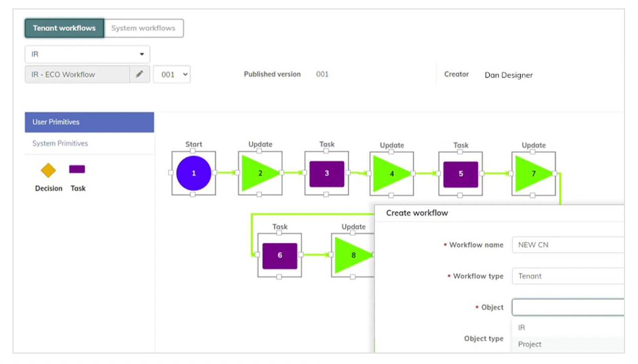The image size is (638, 364).
Task: Open the System Primitives panel
Action: 60,143
